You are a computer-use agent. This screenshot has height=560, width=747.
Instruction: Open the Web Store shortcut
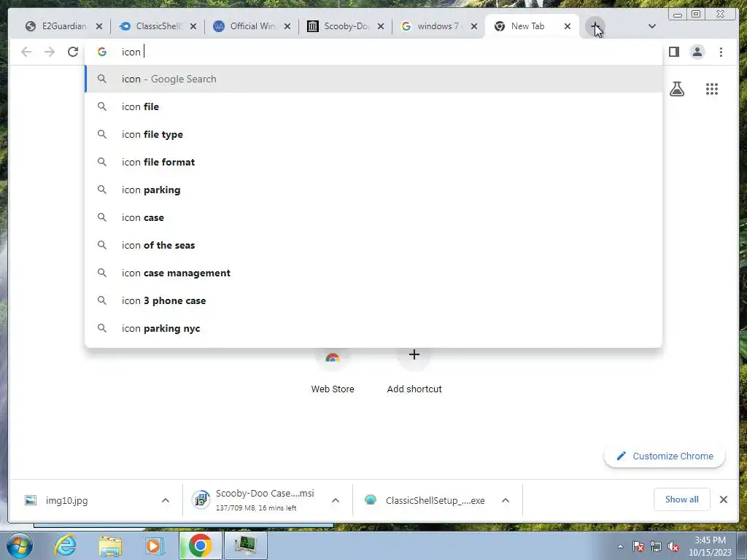(x=333, y=371)
